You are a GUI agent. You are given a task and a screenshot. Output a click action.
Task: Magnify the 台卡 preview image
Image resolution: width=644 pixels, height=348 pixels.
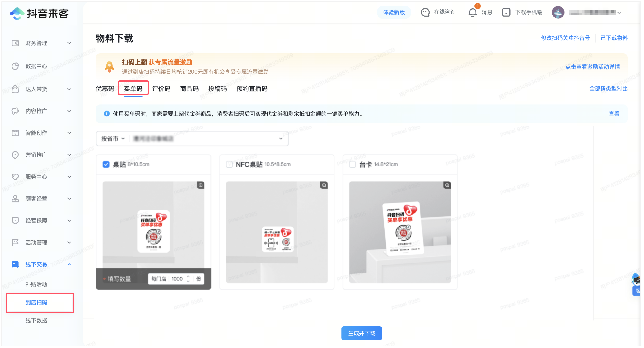tap(447, 185)
